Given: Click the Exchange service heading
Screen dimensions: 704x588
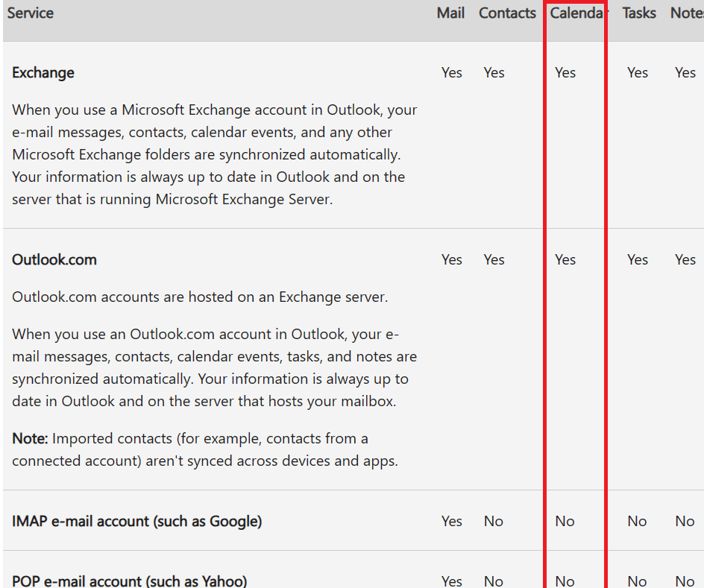Looking at the screenshot, I should (43, 72).
